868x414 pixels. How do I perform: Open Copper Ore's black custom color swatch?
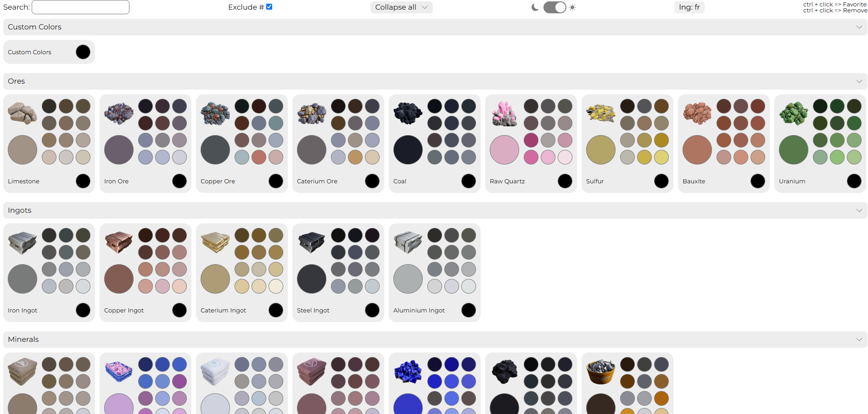(x=276, y=181)
